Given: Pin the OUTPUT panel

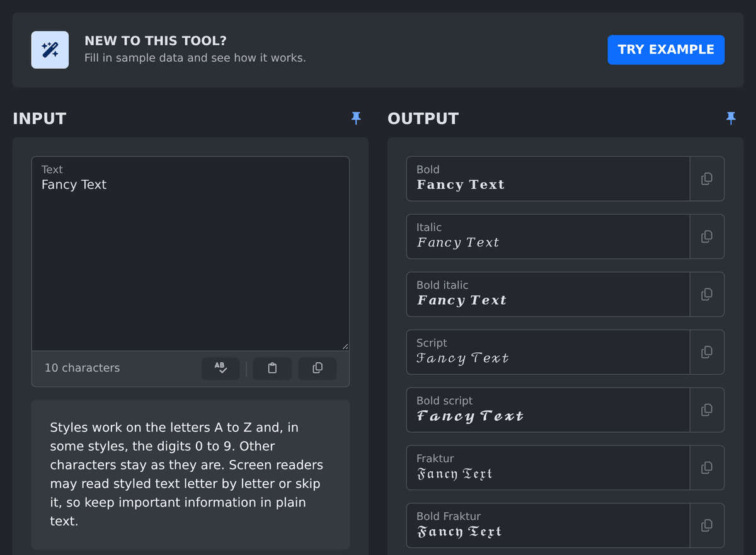Looking at the screenshot, I should click(731, 118).
